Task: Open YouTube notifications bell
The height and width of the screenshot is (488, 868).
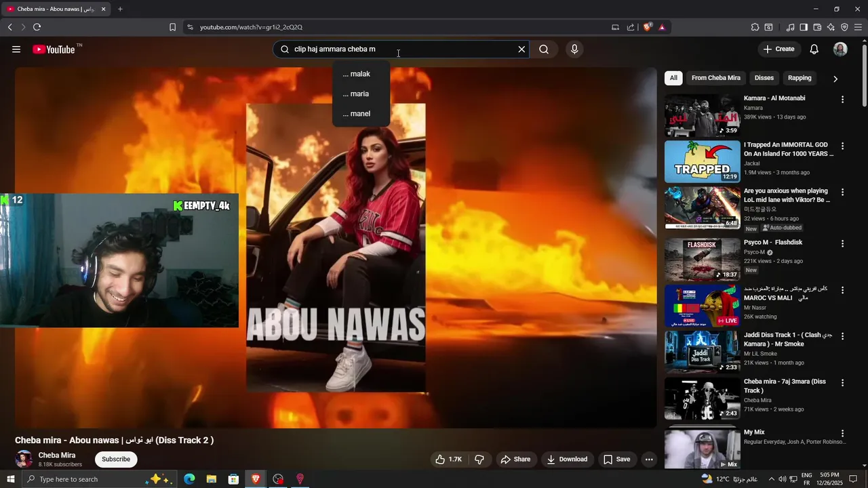Action: (x=814, y=49)
